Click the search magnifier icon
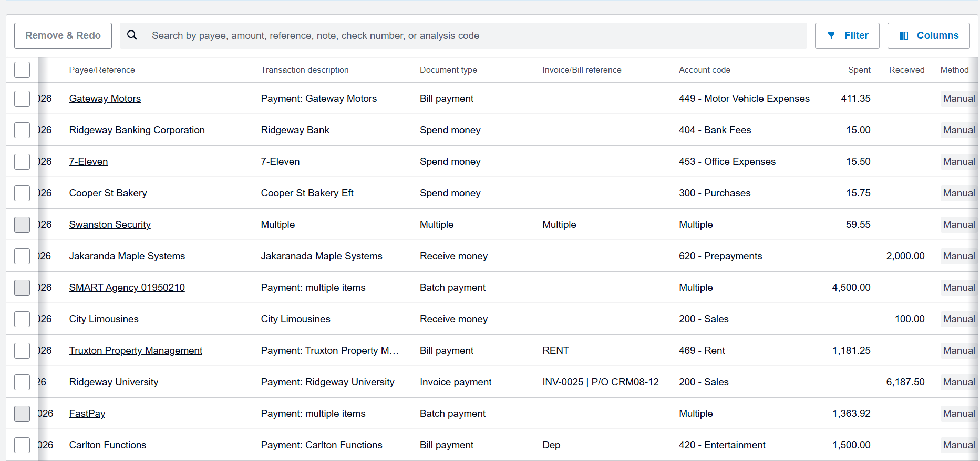This screenshot has width=980, height=461. tap(132, 35)
